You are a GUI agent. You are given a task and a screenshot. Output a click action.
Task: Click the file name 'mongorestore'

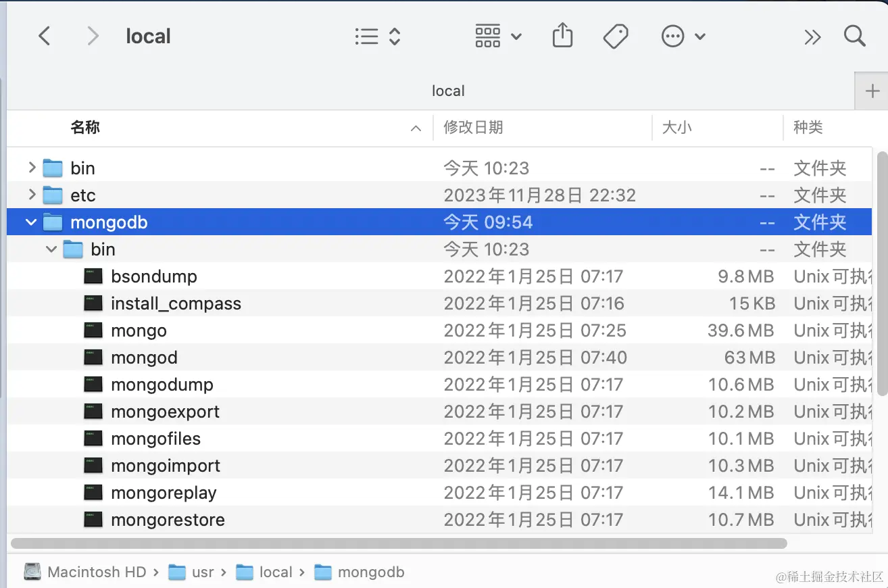168,520
